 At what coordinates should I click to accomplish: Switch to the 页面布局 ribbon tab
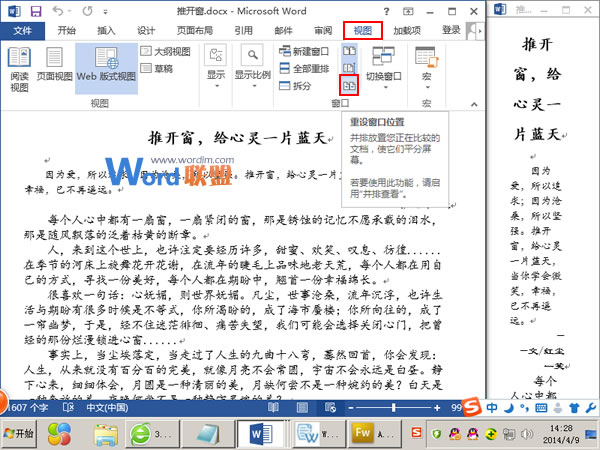pyautogui.click(x=195, y=31)
